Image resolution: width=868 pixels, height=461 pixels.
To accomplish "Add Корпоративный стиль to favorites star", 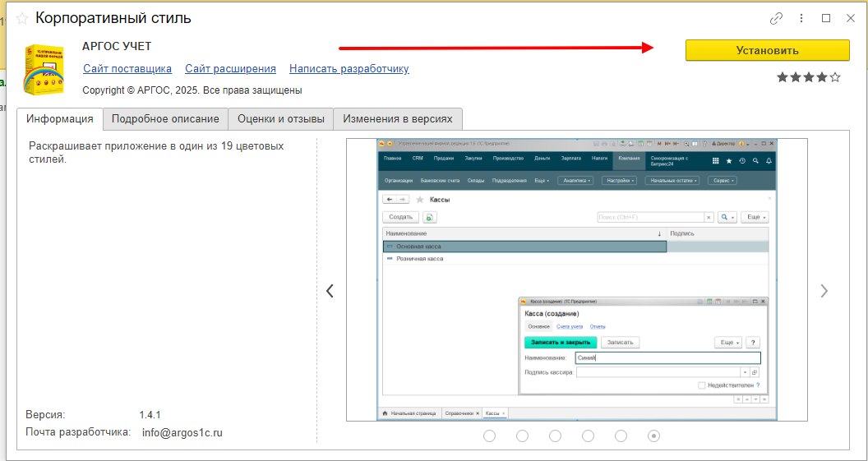I will pos(22,20).
